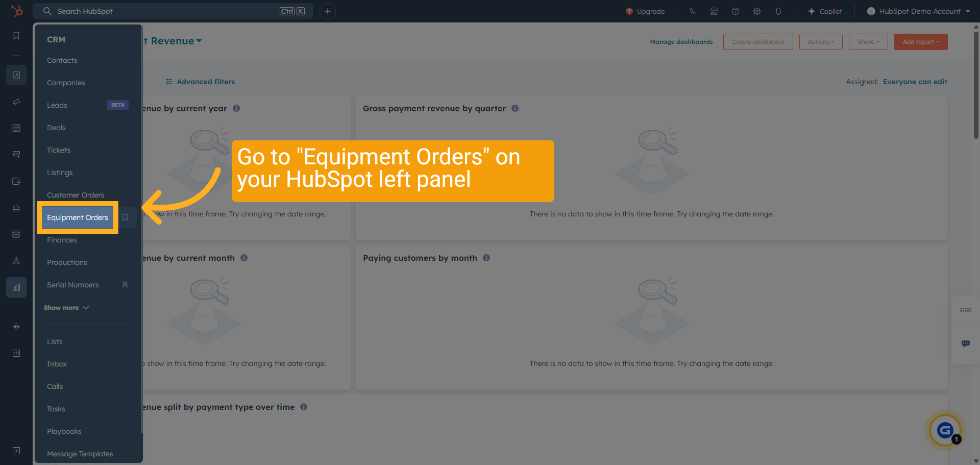Click the plus quick-create button

328,11
